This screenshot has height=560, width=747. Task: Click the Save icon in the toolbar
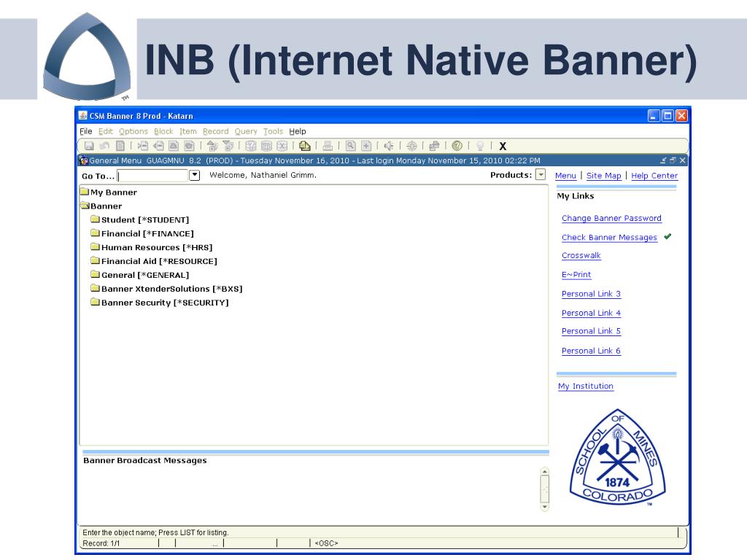(89, 146)
